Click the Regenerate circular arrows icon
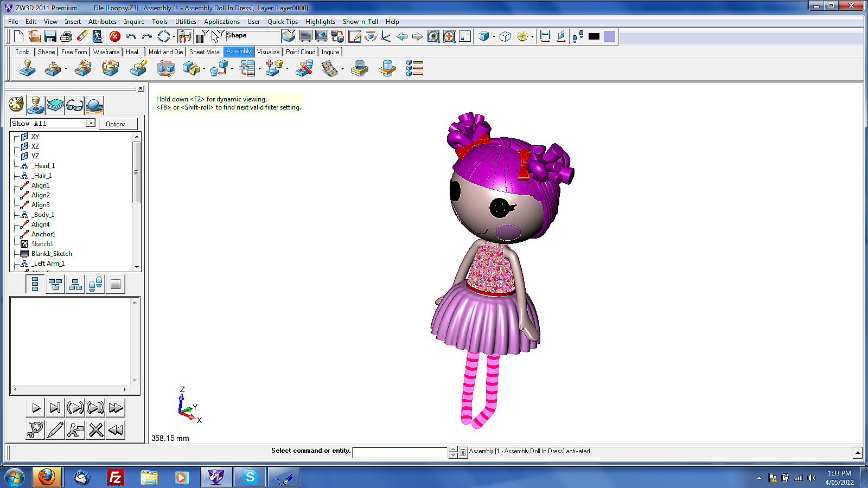The height and width of the screenshot is (488, 868). (164, 36)
